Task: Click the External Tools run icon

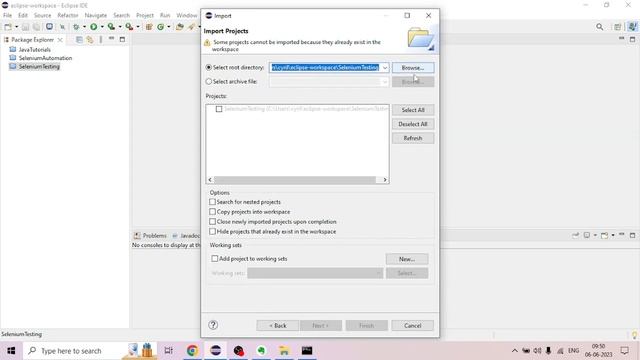Action: tap(129, 27)
